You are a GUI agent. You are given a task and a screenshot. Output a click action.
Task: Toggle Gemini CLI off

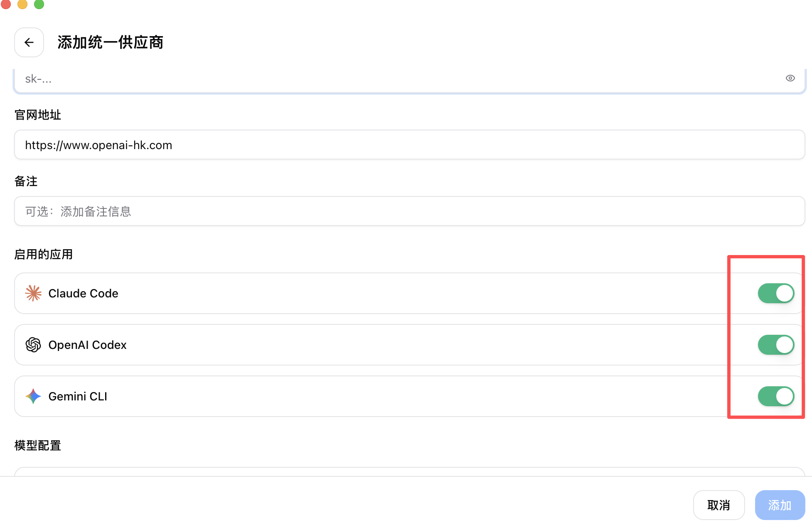point(775,396)
